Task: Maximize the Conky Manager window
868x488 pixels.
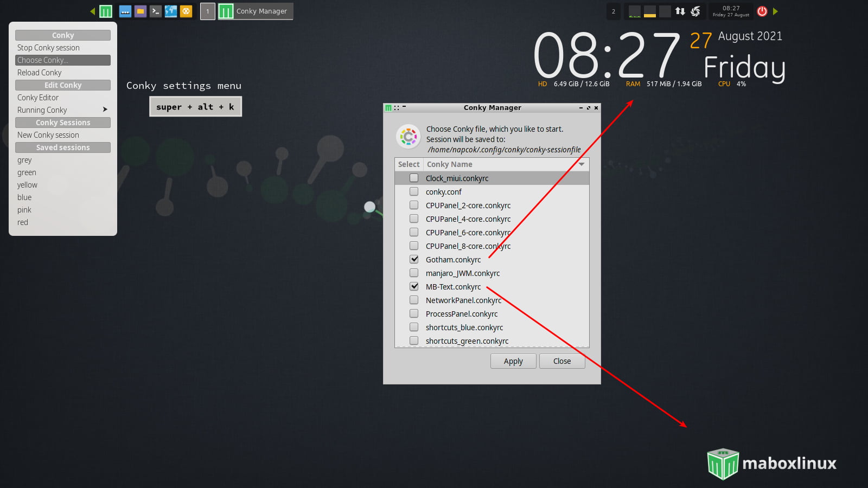Action: [x=589, y=108]
